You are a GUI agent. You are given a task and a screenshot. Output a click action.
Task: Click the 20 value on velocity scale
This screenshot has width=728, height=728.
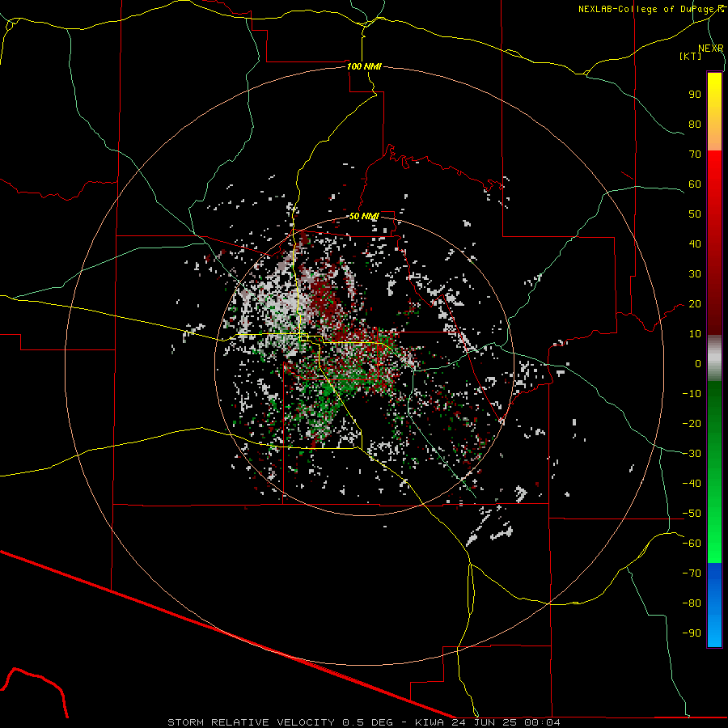point(695,303)
